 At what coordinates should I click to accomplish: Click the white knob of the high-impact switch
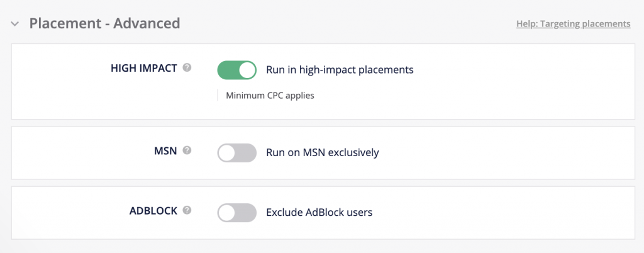247,70
